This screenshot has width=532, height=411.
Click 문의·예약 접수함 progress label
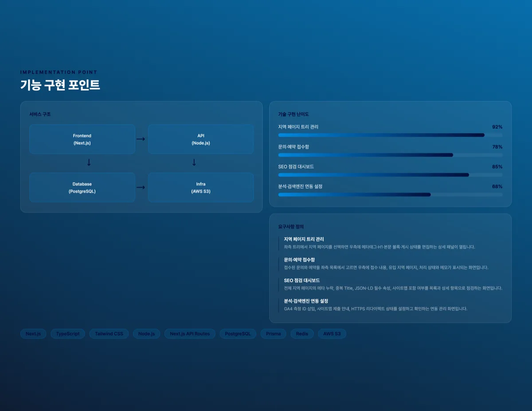(293, 147)
